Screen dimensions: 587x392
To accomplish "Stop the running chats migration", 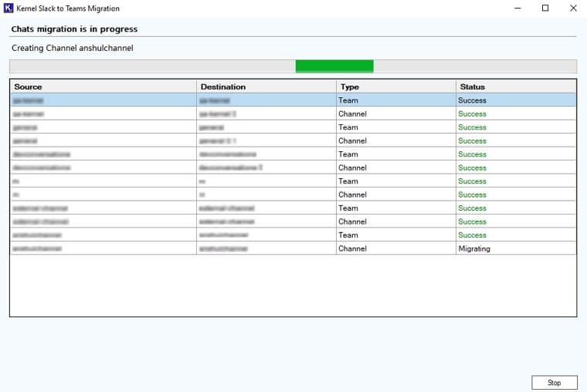I will pyautogui.click(x=554, y=382).
